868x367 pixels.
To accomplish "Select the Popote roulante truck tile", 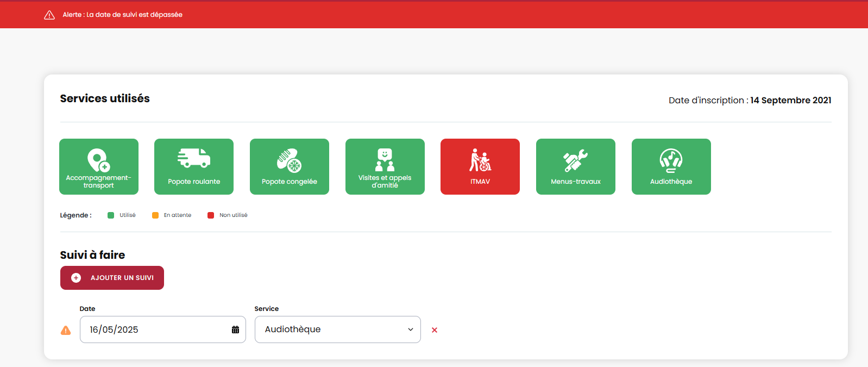I will [194, 166].
